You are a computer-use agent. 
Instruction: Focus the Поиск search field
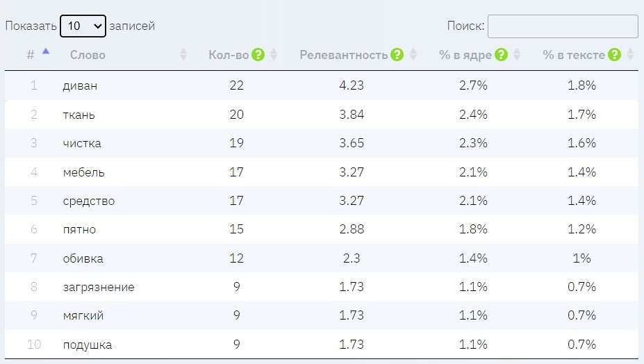tap(563, 26)
